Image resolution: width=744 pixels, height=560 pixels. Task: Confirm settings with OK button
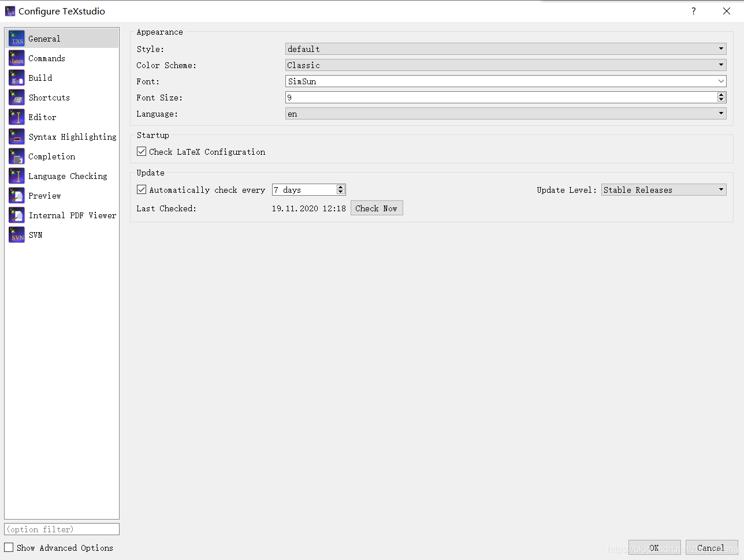pyautogui.click(x=654, y=548)
